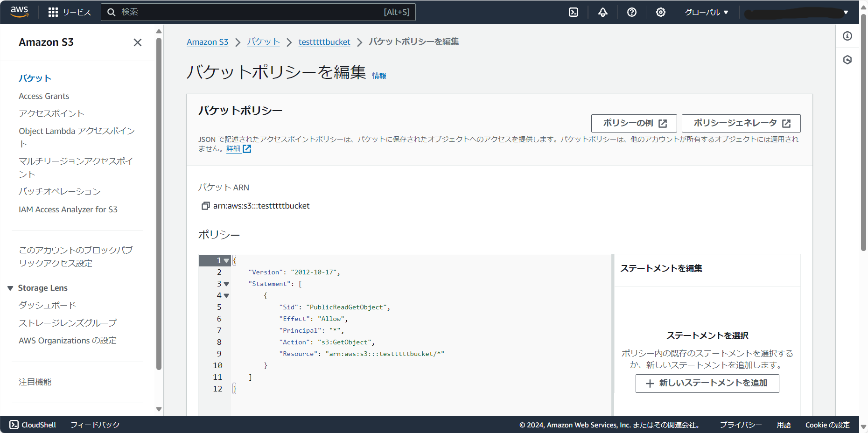Click the AWS logo home icon

[x=19, y=12]
